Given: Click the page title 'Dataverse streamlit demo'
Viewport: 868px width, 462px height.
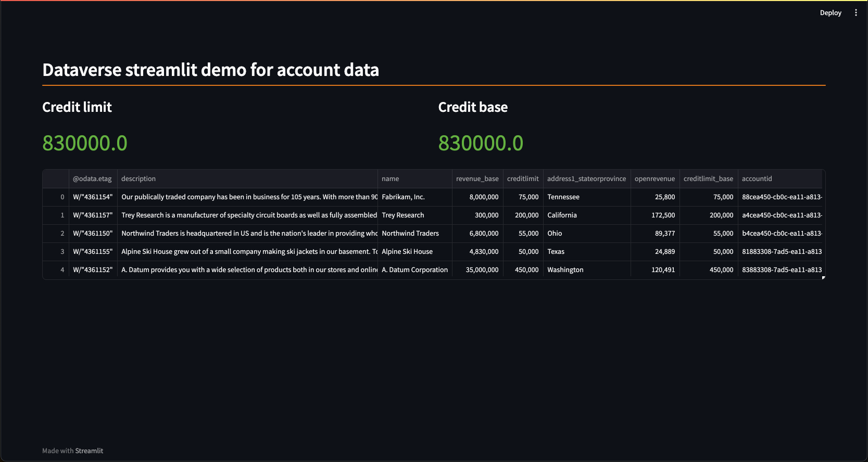Looking at the screenshot, I should click(210, 70).
